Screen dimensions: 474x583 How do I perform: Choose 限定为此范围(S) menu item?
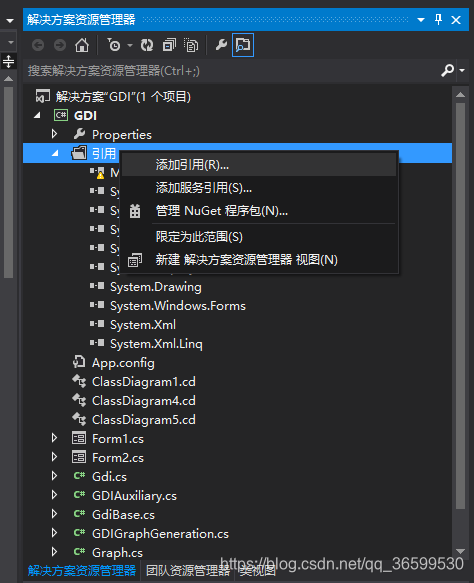point(259,237)
